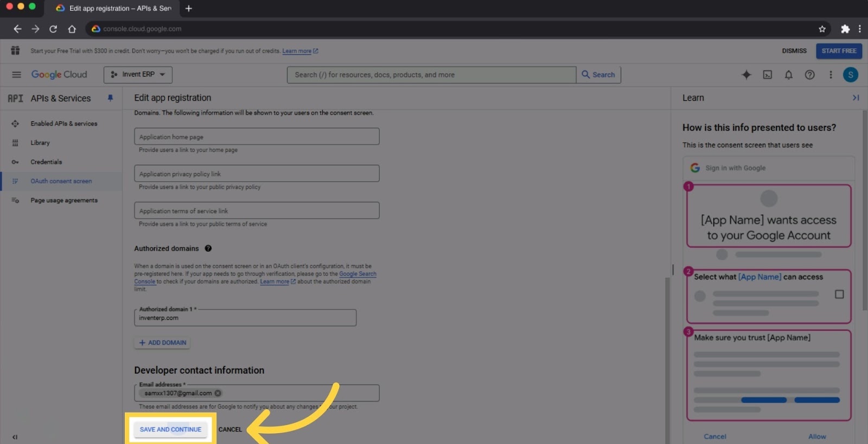The image size is (868, 444).
Task: Collapse the Learn side panel
Action: (856, 98)
